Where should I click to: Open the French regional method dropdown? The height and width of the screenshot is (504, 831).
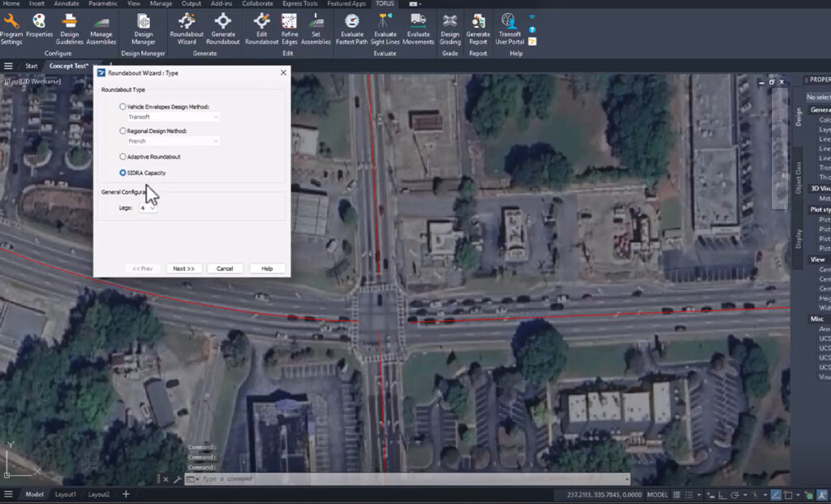pos(173,141)
